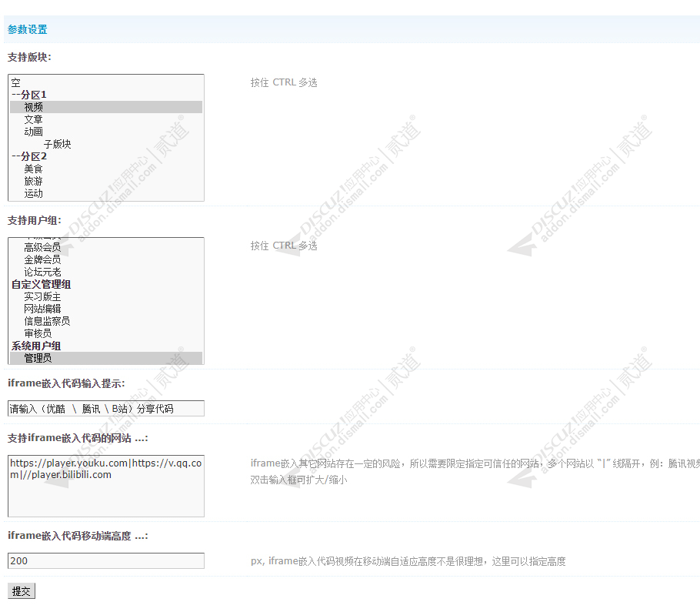Focus the mobile iframe height field
This screenshot has height=612, width=700.
point(106,560)
